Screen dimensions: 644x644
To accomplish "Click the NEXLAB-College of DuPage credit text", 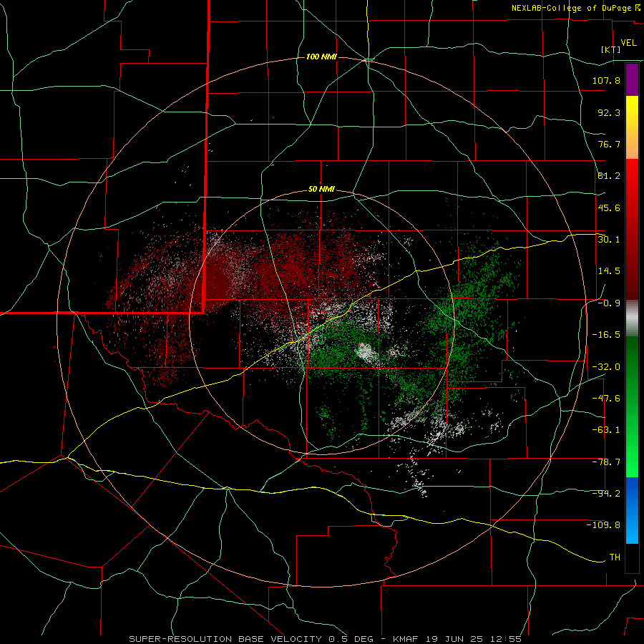I will (572, 8).
